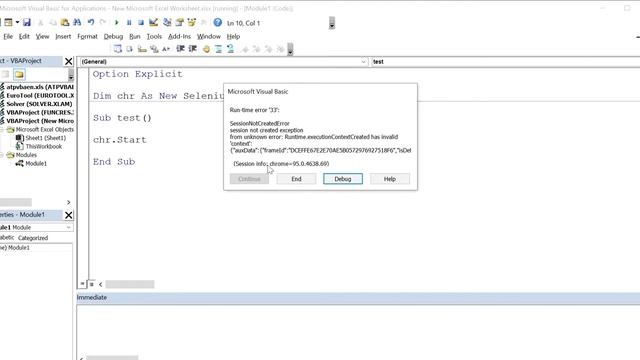Select Module1 in project tree
The height and width of the screenshot is (360, 640).
(x=36, y=163)
